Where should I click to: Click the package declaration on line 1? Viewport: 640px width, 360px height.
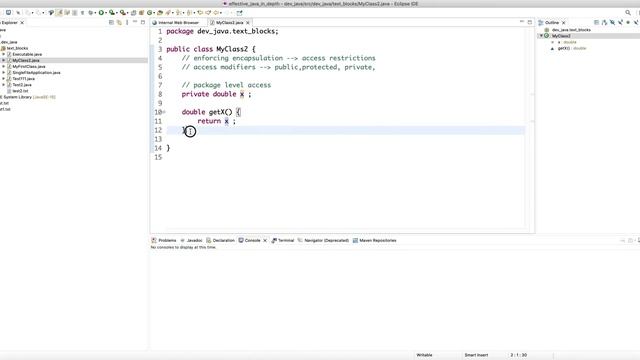(222, 31)
